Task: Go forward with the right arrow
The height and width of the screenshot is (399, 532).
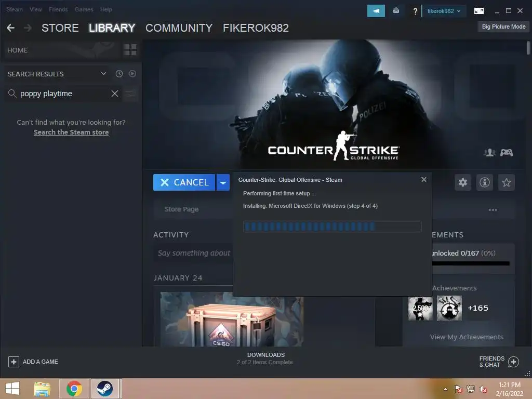Action: [28, 28]
